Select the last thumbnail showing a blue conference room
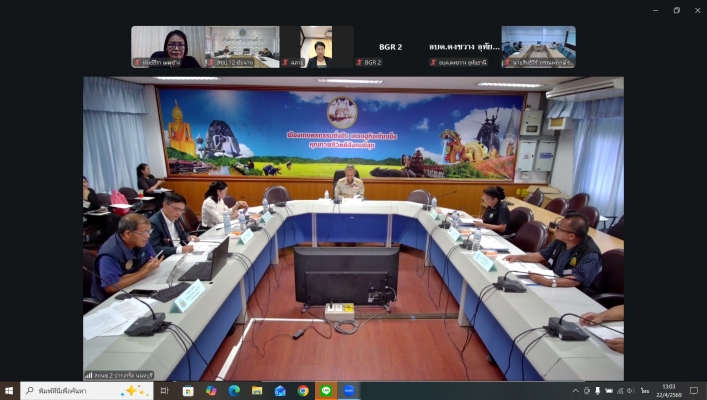707x400 pixels. [x=539, y=47]
